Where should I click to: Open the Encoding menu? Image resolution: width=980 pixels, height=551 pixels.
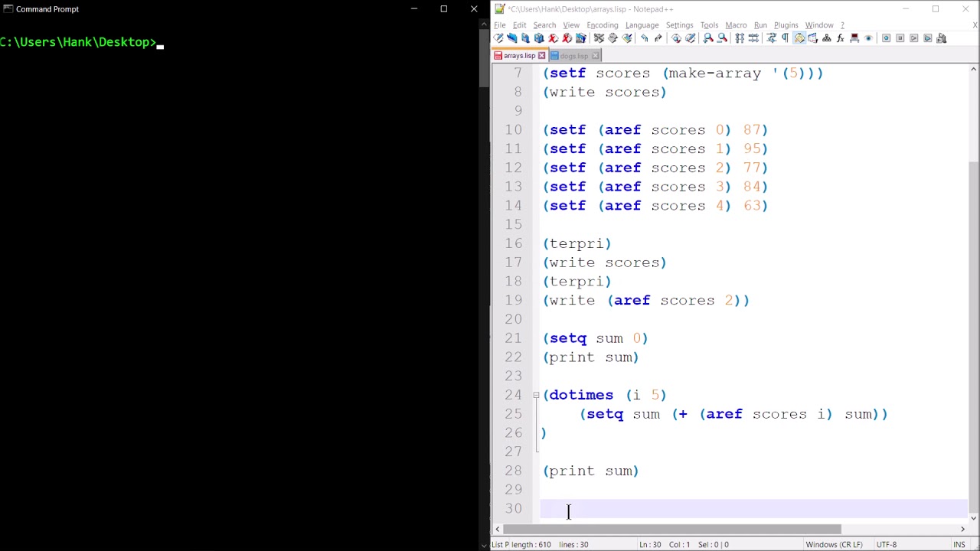(603, 25)
